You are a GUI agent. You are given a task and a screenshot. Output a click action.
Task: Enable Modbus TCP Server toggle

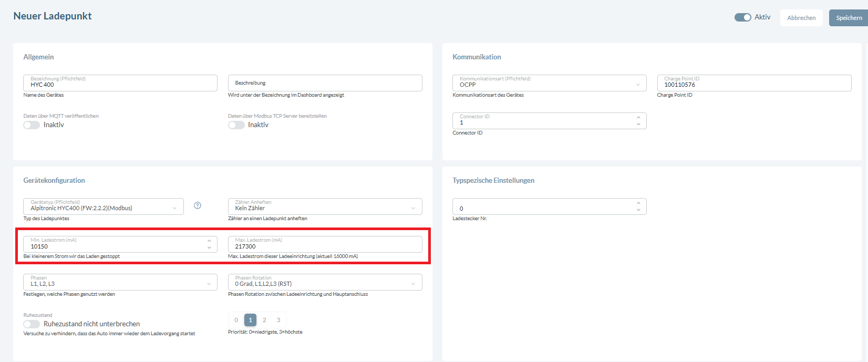point(236,125)
